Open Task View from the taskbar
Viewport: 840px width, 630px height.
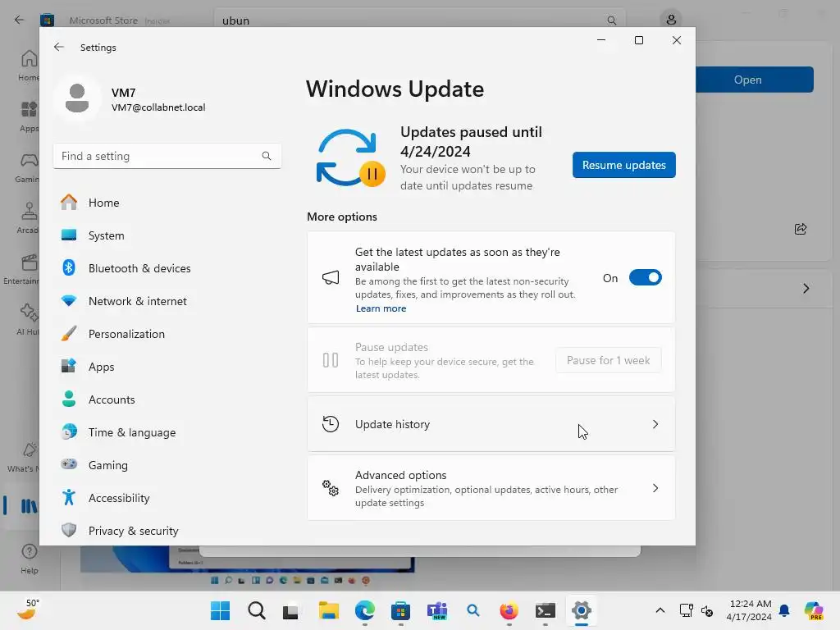(x=291, y=610)
